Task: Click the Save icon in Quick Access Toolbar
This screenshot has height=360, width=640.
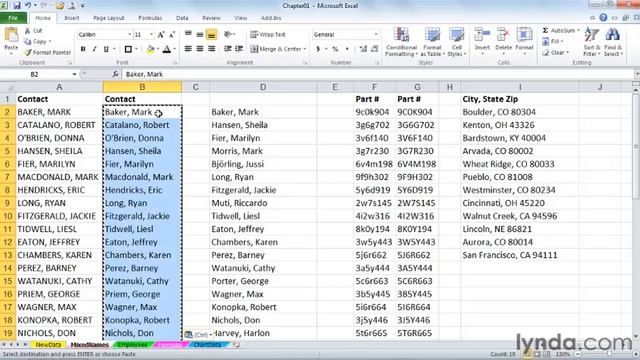Action: [17, 6]
